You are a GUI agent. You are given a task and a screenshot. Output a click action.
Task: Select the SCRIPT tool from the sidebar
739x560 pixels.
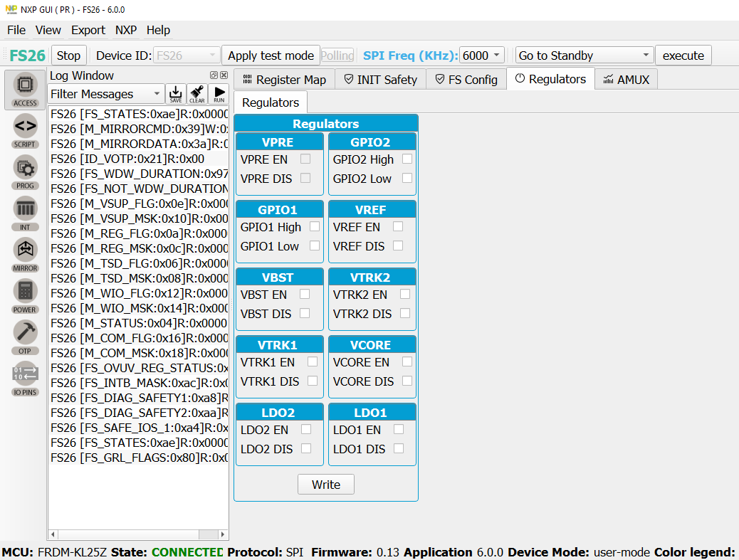pos(24,131)
